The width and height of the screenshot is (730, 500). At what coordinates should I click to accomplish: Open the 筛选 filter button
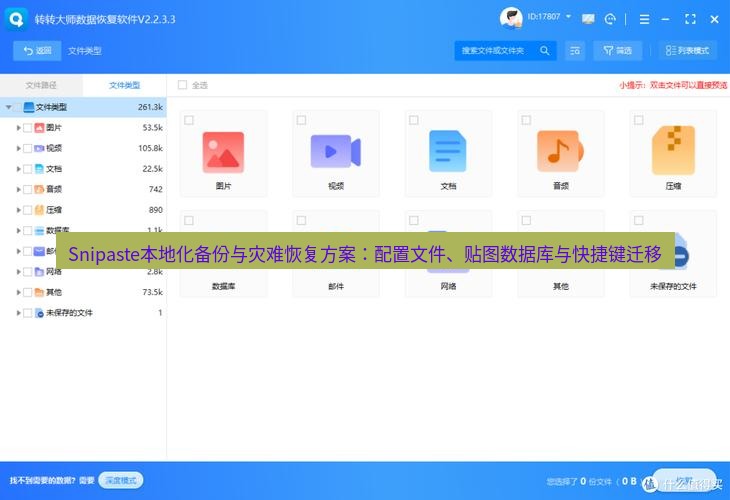tap(617, 50)
